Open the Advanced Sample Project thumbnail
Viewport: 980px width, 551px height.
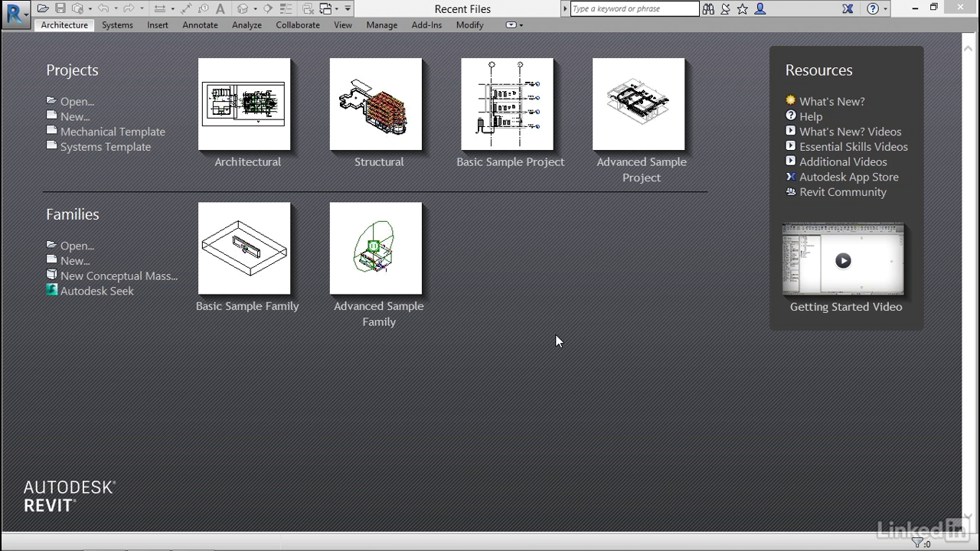tap(639, 104)
